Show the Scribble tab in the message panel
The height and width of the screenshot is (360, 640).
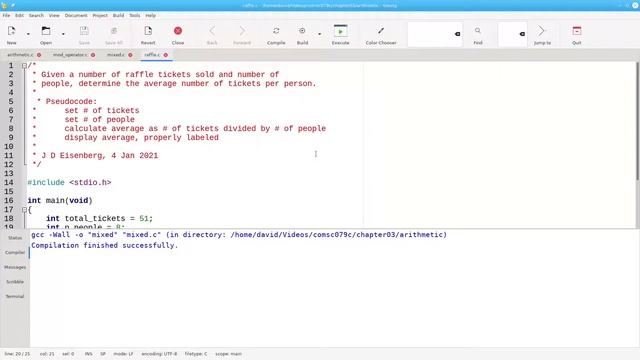point(15,282)
